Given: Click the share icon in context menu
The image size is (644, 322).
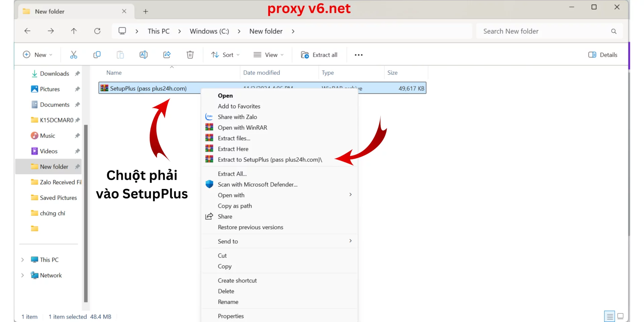Looking at the screenshot, I should [209, 216].
